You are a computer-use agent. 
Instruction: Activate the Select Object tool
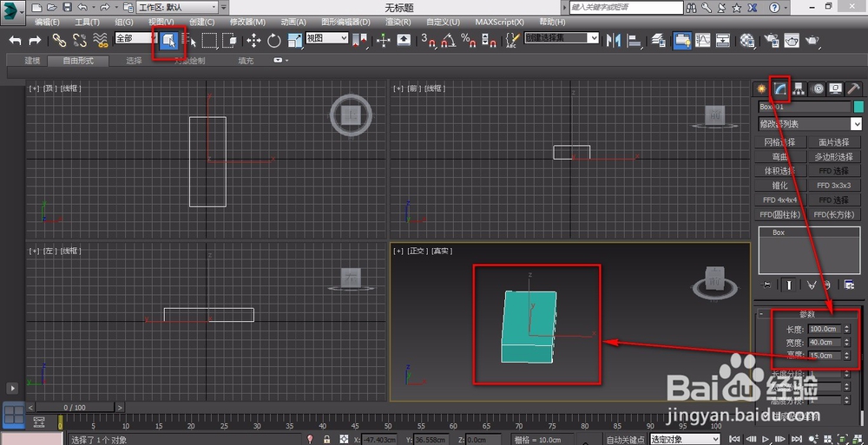click(169, 41)
